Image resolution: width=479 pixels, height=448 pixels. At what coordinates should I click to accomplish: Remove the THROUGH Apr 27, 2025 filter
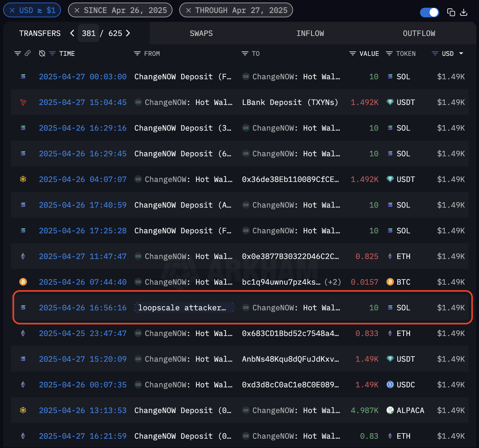point(189,10)
